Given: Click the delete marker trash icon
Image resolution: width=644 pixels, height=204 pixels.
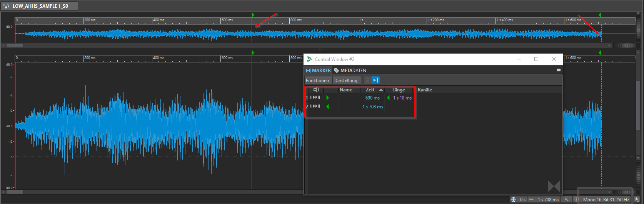Looking at the screenshot, I should coord(367,80).
